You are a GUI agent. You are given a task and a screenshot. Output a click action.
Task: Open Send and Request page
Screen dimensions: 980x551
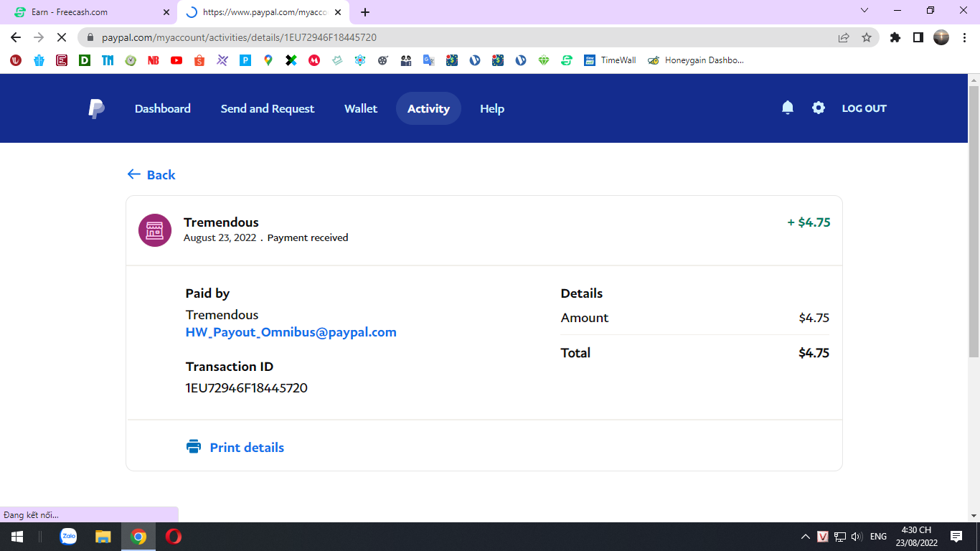268,108
